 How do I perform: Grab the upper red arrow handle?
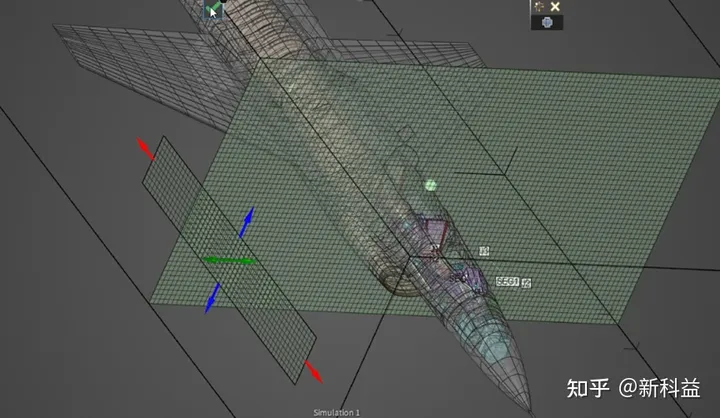[x=146, y=149]
